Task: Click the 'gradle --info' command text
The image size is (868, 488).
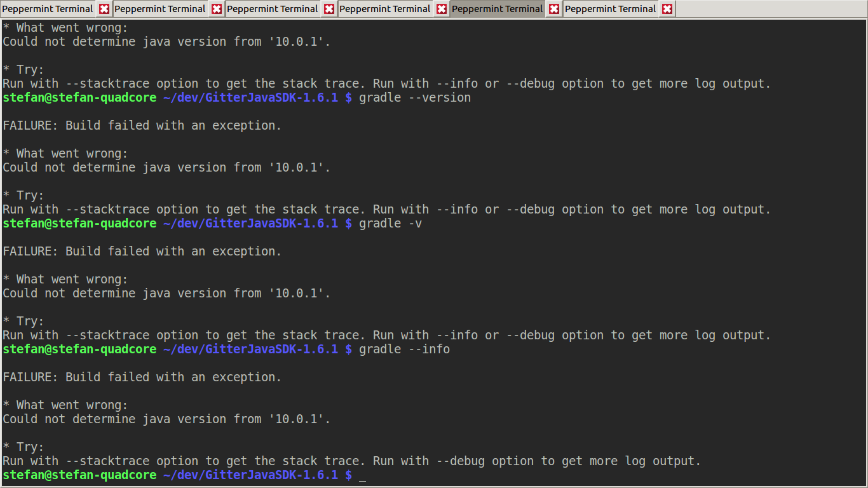Action: (404, 349)
